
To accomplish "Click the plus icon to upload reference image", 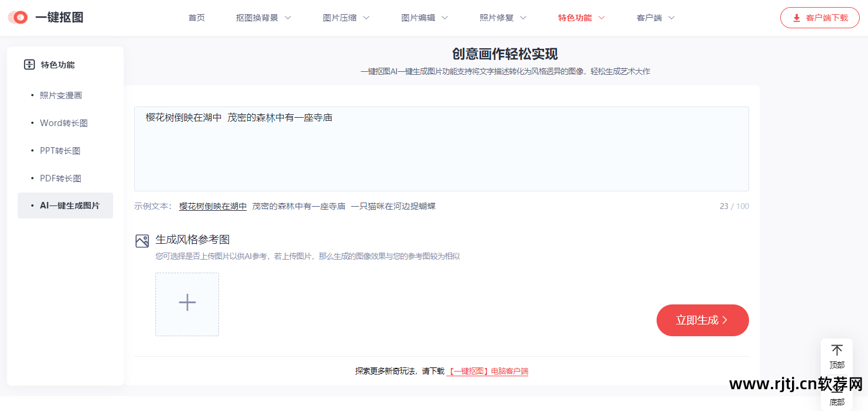I will coord(187,302).
